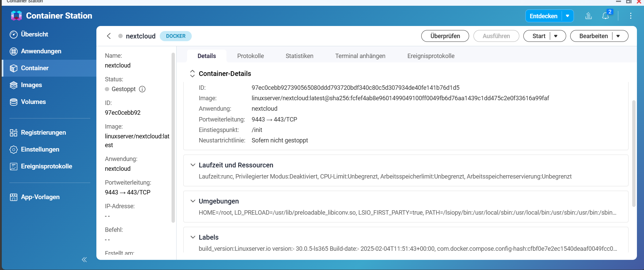The image size is (644, 270).
Task: Open the App-Vorlagen template icon
Action: click(13, 197)
